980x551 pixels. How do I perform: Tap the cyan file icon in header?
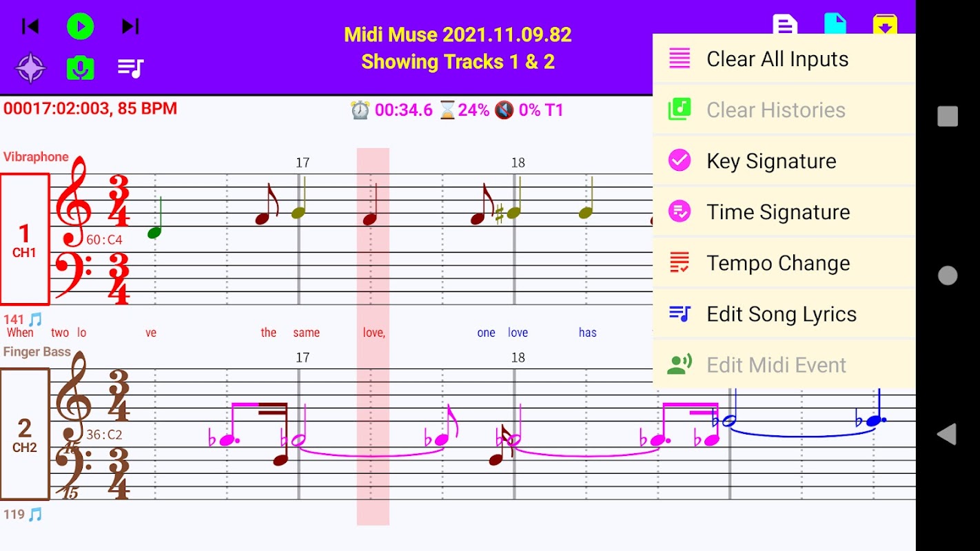coord(835,25)
